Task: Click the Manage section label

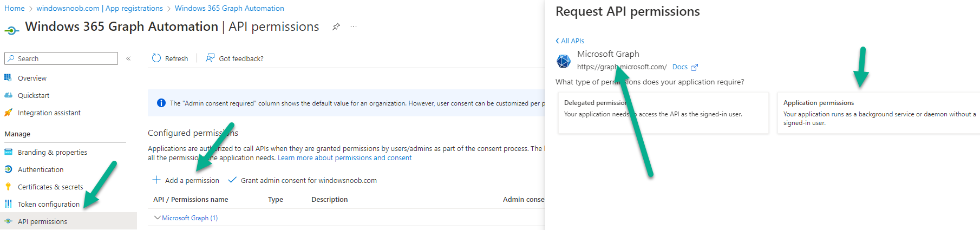Action: pyautogui.click(x=17, y=134)
